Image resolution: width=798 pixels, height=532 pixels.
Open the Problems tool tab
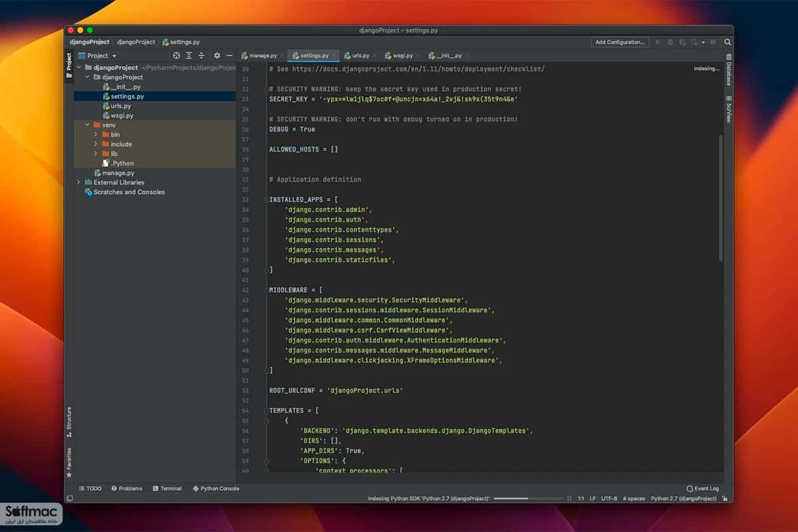(x=127, y=488)
